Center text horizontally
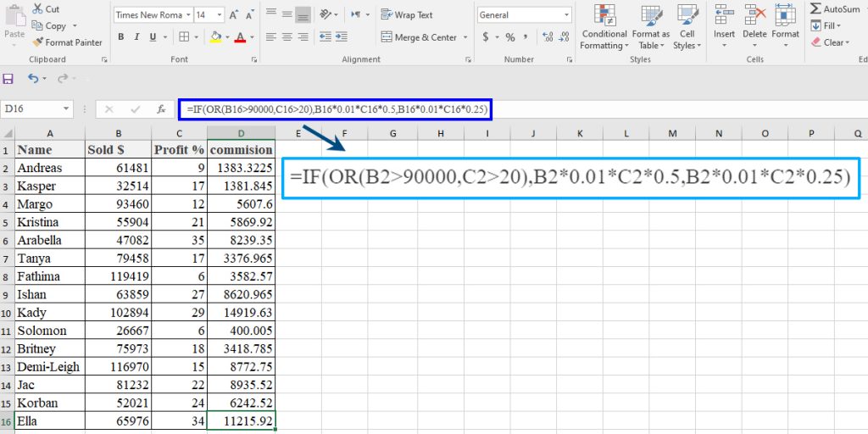 (287, 37)
